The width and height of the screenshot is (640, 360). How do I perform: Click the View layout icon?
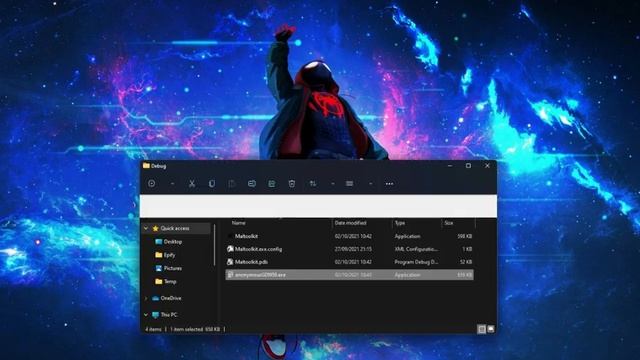(x=349, y=184)
